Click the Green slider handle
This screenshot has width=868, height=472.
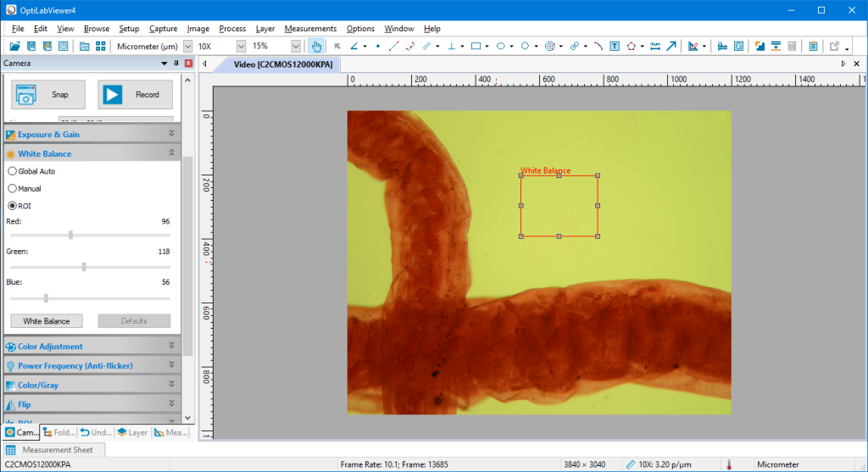pos(84,267)
